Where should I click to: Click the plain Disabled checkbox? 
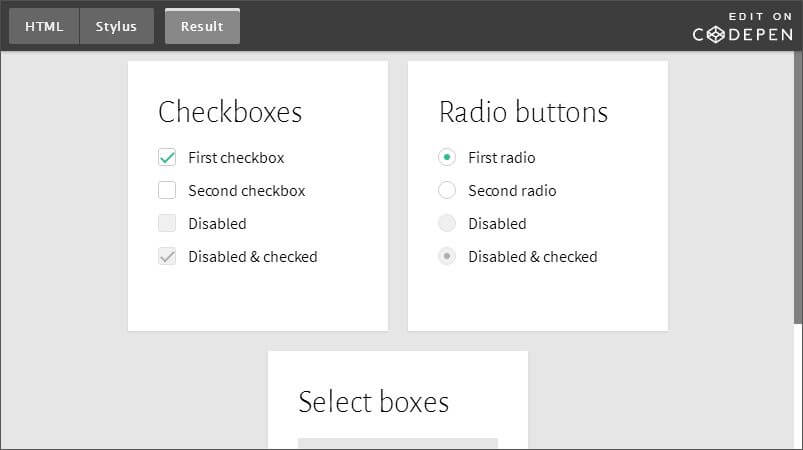pos(167,223)
